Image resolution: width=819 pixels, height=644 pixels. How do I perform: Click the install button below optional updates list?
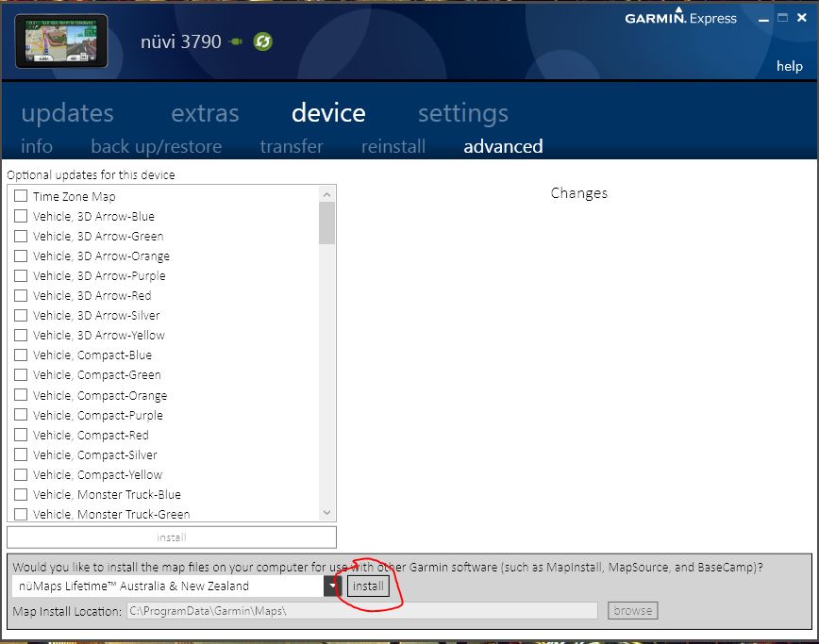(x=172, y=537)
